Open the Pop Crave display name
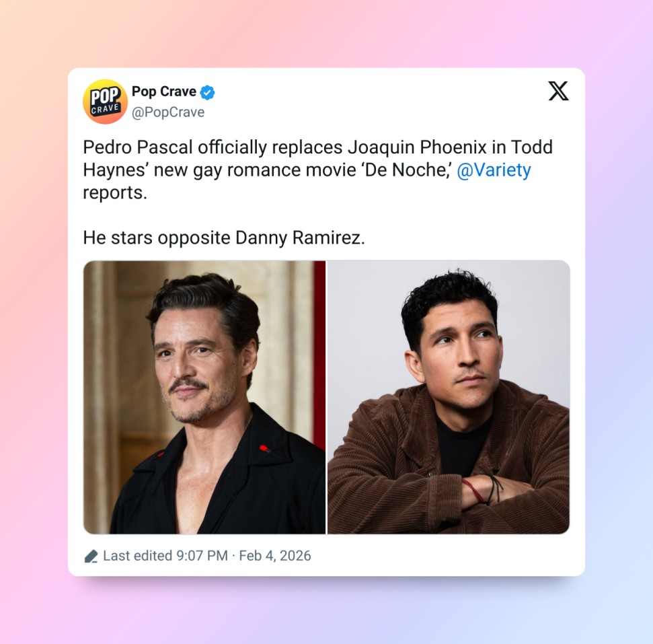Viewport: 653px width, 644px height. point(164,92)
